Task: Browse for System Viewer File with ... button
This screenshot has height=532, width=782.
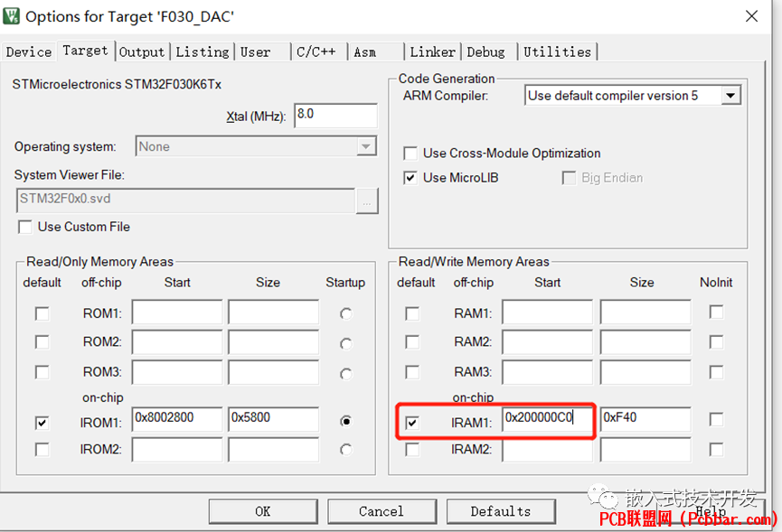Action: click(x=367, y=201)
